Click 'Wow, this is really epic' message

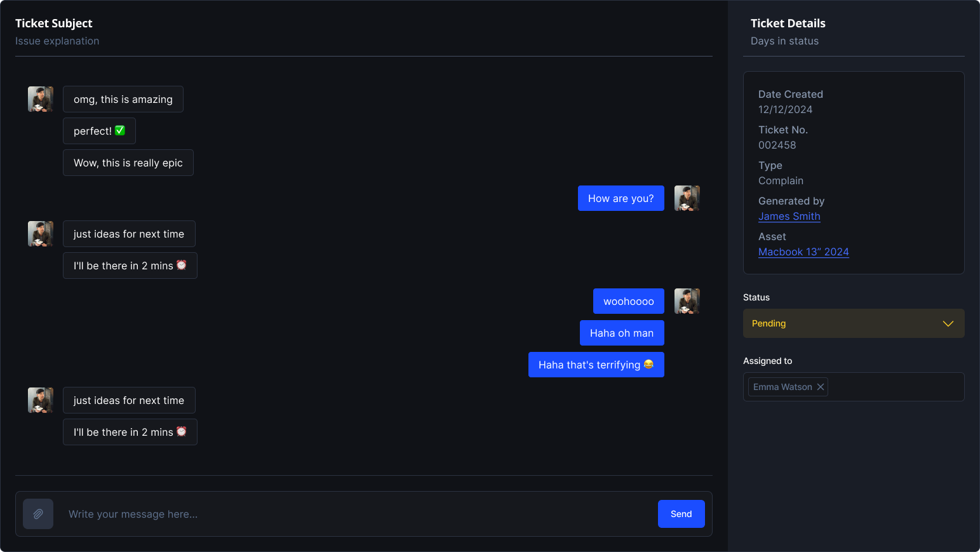click(128, 163)
